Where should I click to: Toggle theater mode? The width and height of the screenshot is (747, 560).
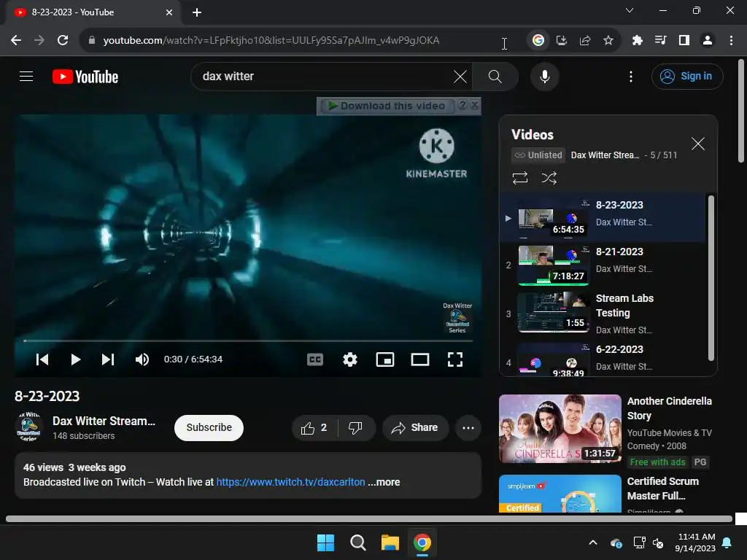pyautogui.click(x=419, y=359)
